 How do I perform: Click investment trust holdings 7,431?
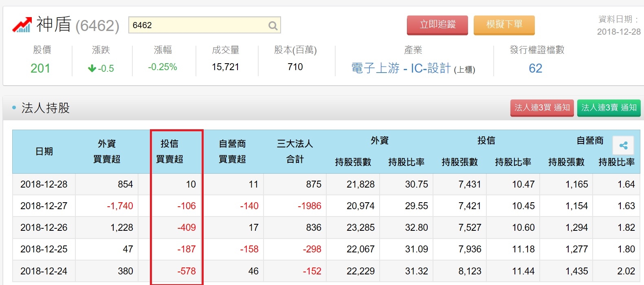(x=470, y=184)
